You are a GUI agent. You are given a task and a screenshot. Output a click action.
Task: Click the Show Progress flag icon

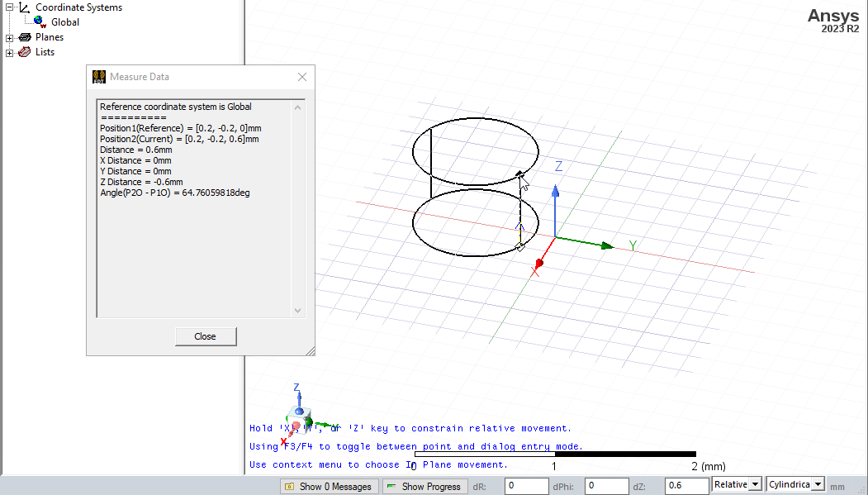tap(391, 486)
